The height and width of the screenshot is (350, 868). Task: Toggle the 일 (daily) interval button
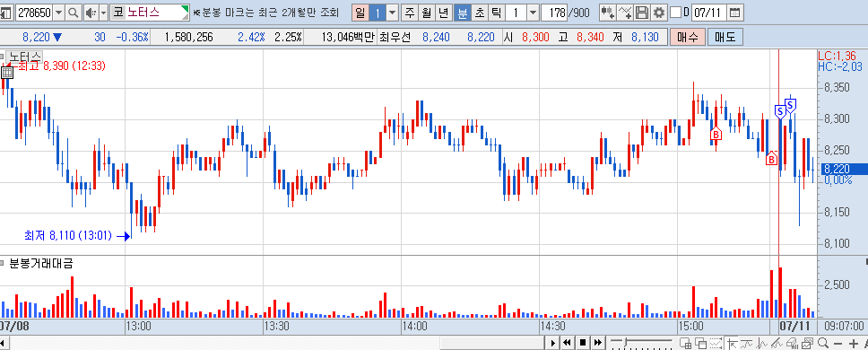pos(360,13)
